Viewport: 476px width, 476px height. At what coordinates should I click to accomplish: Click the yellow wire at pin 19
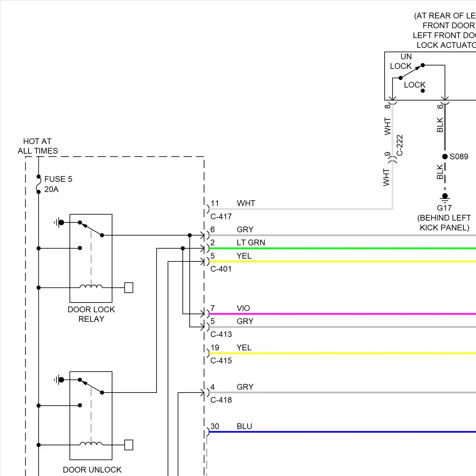[x=342, y=353]
